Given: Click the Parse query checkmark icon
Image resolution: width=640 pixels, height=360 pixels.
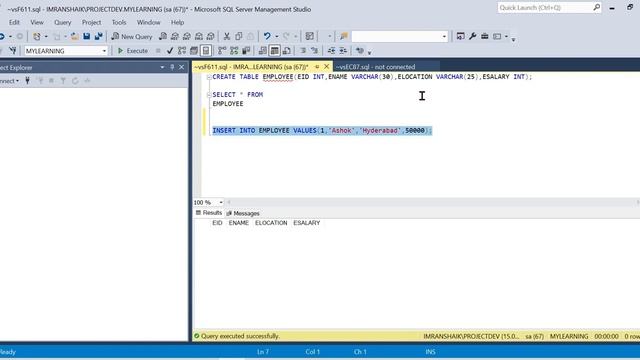Looking at the screenshot, I should click(170, 51).
